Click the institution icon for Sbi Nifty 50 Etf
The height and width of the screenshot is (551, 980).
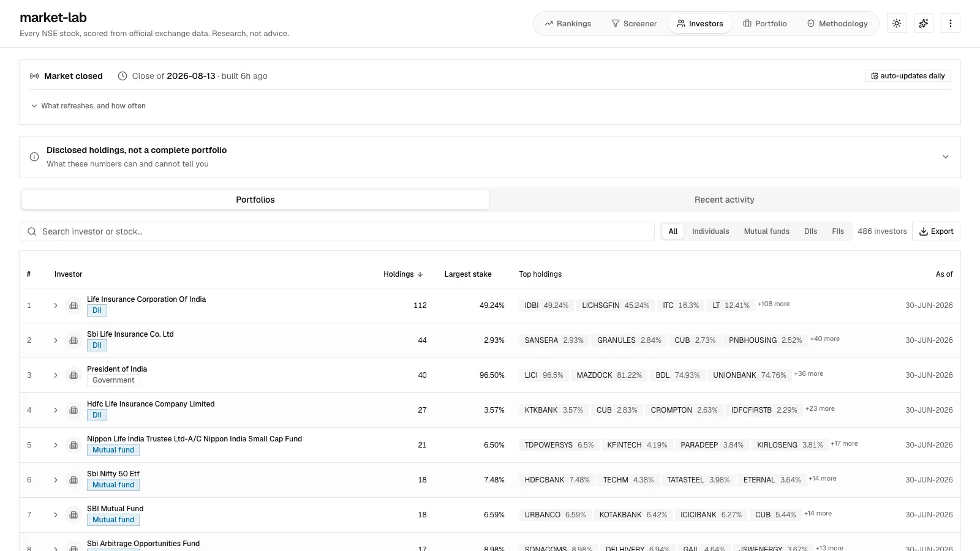click(73, 480)
